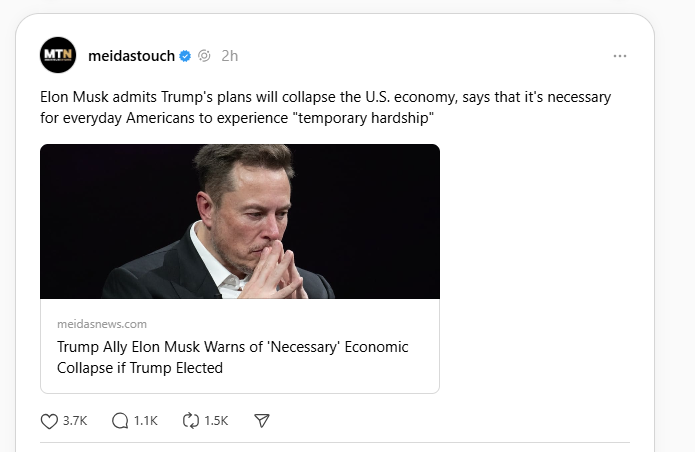This screenshot has width=695, height=452.
Task: Open the three-dot more options menu
Action: [x=620, y=55]
